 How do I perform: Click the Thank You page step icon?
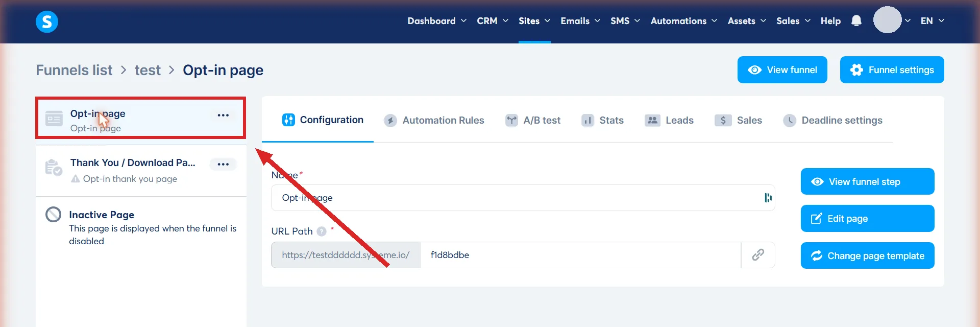click(54, 168)
